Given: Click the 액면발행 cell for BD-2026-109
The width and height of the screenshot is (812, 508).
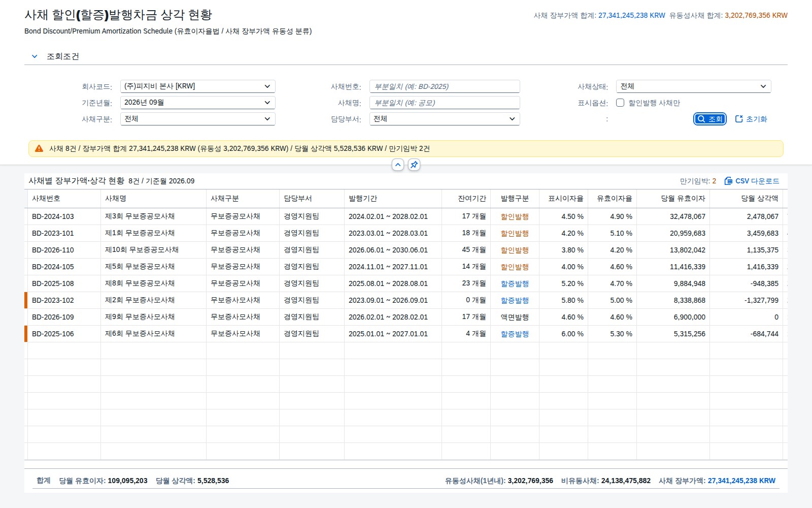Looking at the screenshot, I should point(515,317).
